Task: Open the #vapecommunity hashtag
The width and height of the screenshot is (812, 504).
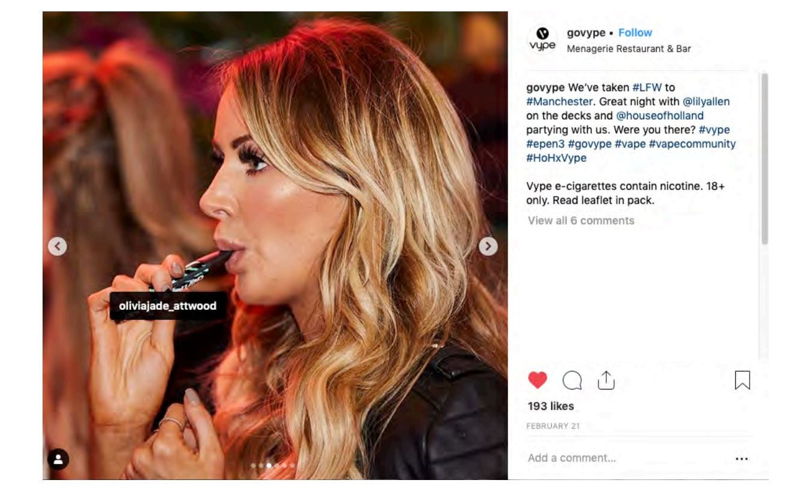Action: coord(692,144)
